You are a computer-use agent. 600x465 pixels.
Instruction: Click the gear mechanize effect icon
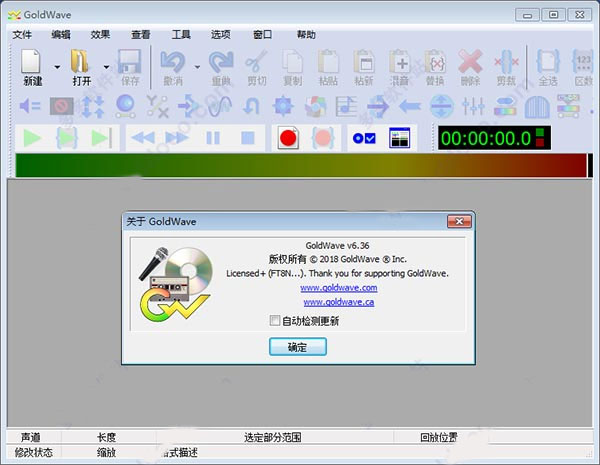tap(283, 106)
